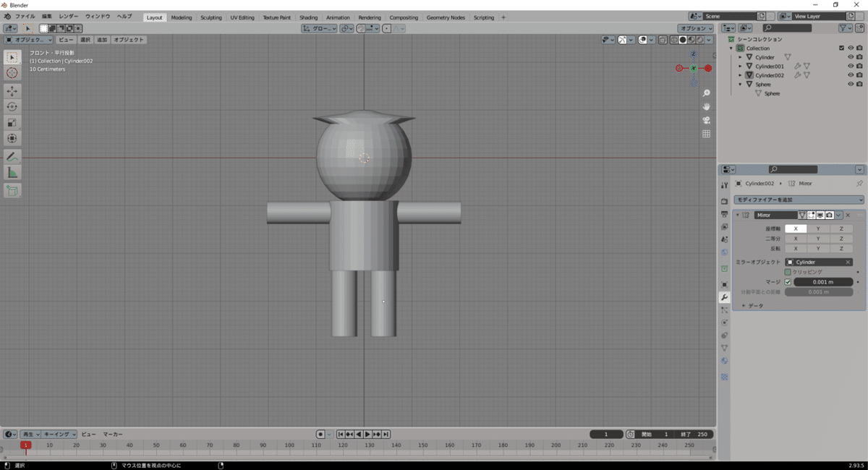
Task: Open the options dropdown in viewport header
Action: (x=695, y=28)
